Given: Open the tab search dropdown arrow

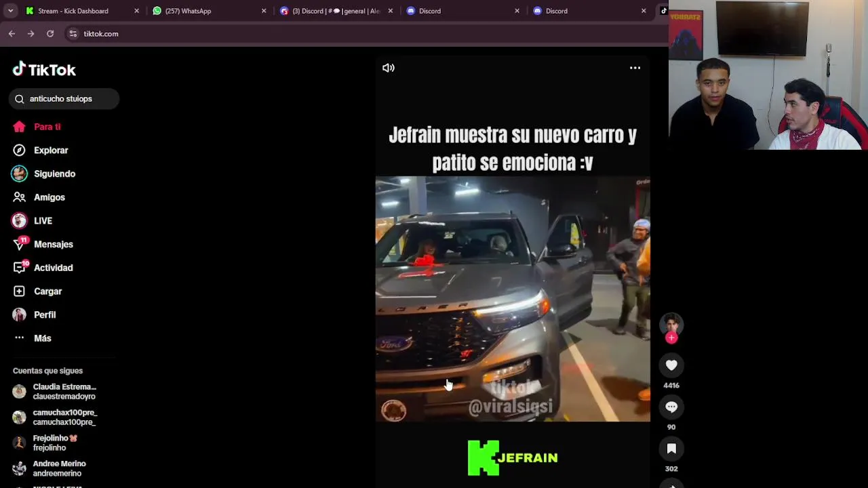Looking at the screenshot, I should pyautogui.click(x=10, y=11).
